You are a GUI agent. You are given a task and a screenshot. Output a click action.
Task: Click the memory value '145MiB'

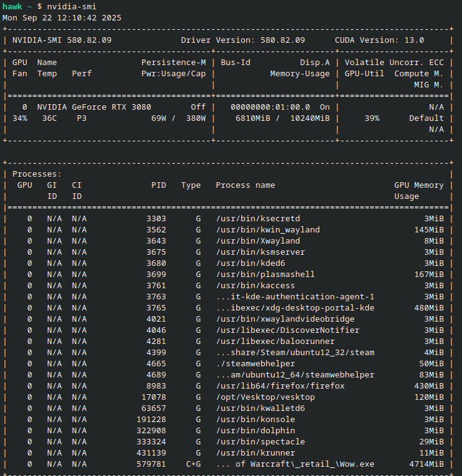coord(429,230)
